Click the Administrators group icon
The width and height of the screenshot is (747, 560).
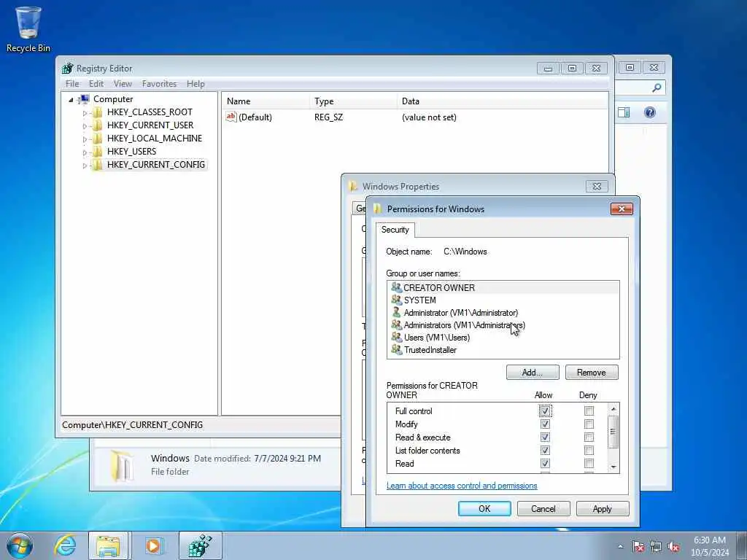pos(396,324)
